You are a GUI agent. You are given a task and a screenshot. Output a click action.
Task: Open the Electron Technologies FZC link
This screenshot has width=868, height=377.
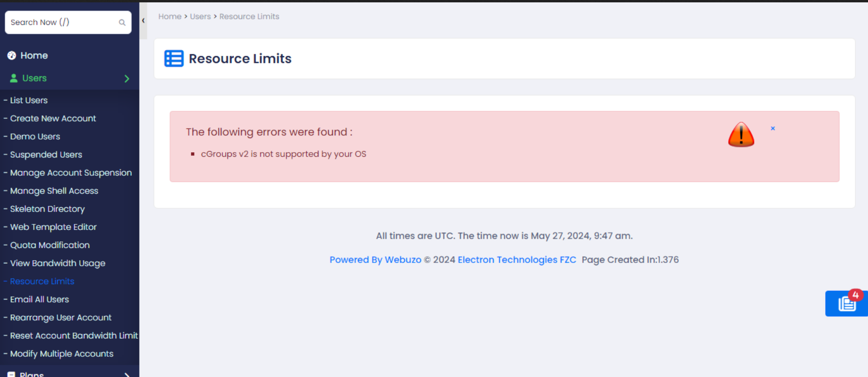pyautogui.click(x=517, y=260)
